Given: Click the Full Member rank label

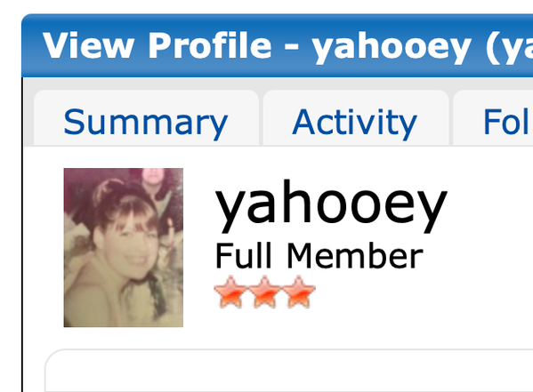Looking at the screenshot, I should [x=319, y=255].
